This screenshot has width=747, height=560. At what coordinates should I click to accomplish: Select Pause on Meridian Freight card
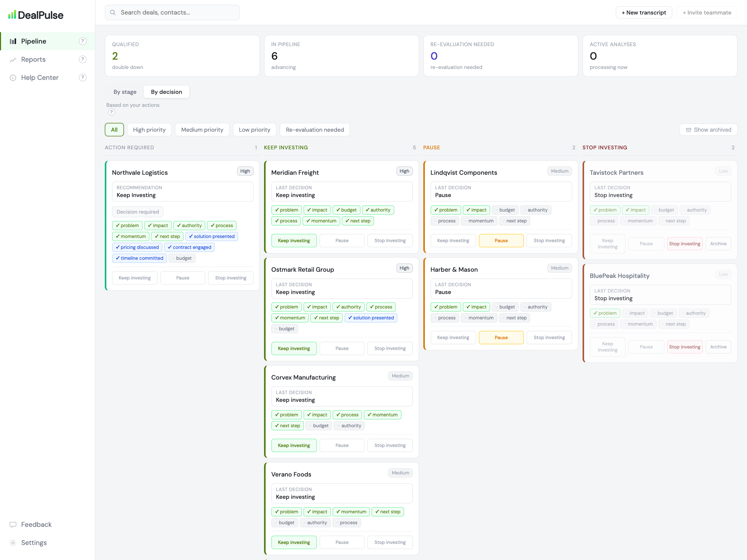tap(342, 241)
